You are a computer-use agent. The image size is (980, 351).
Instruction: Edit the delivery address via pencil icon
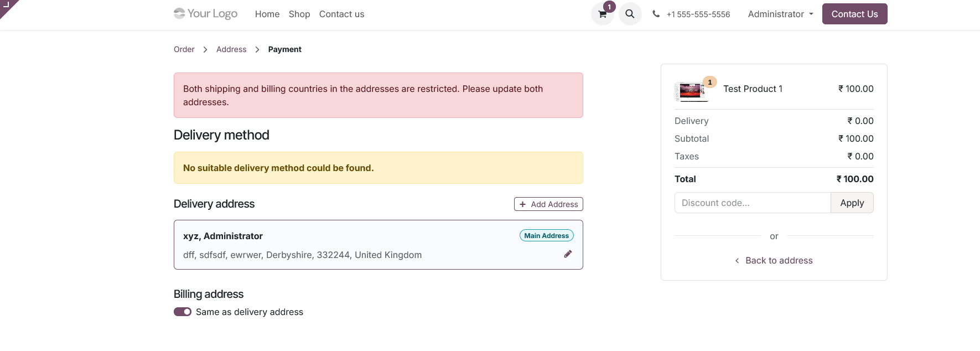click(568, 254)
